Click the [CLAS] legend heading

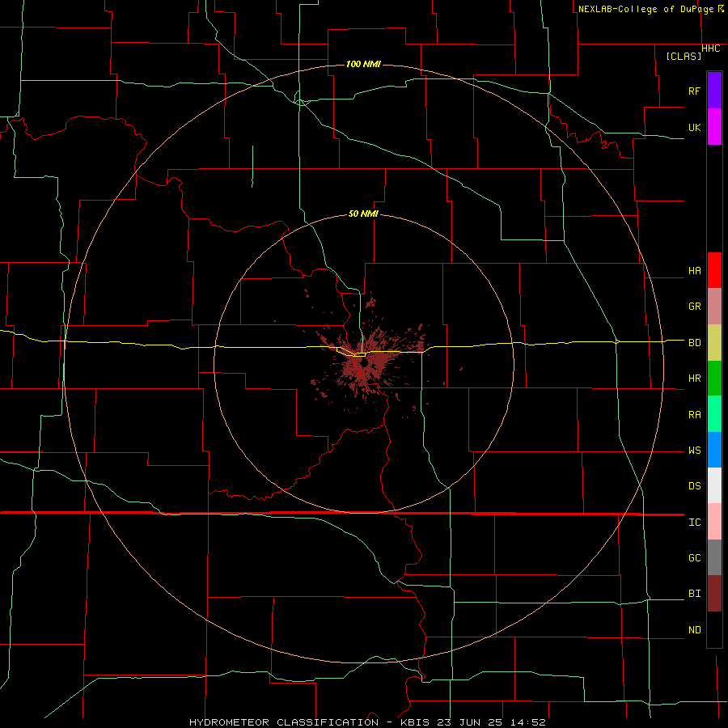pos(684,56)
